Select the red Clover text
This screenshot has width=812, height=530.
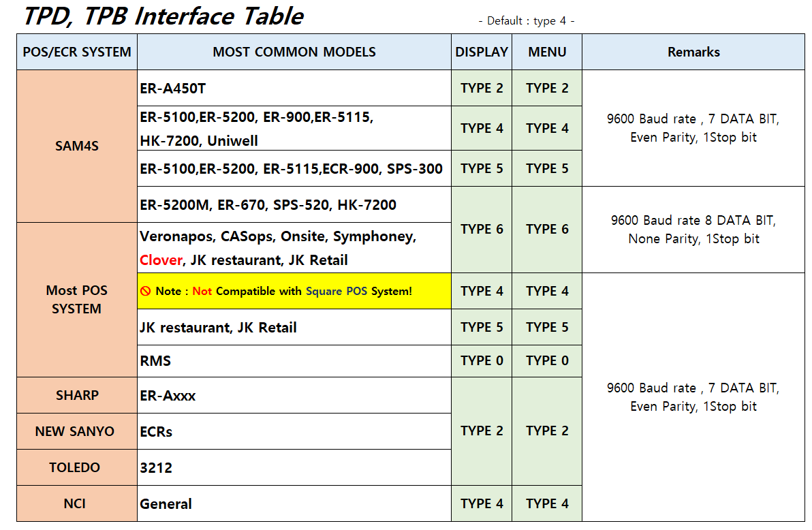pos(161,260)
